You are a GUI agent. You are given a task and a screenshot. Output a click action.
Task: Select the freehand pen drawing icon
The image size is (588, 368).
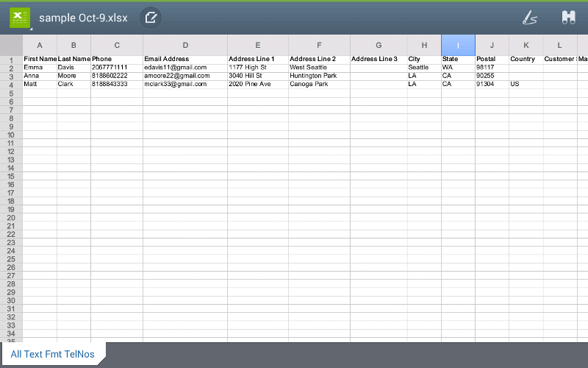pos(529,18)
